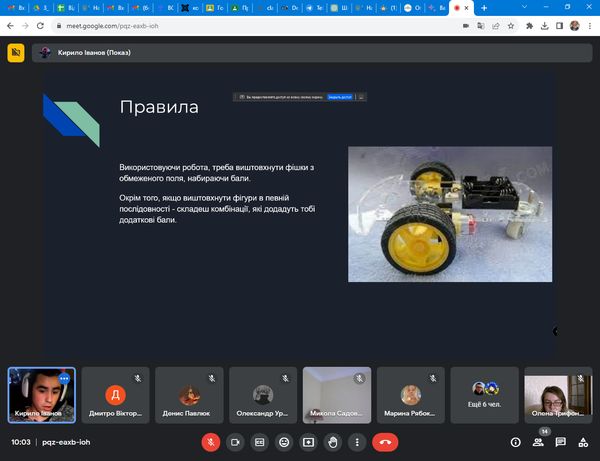Open options on Кирило Іванов's tile
The height and width of the screenshot is (461, 600).
[64, 378]
